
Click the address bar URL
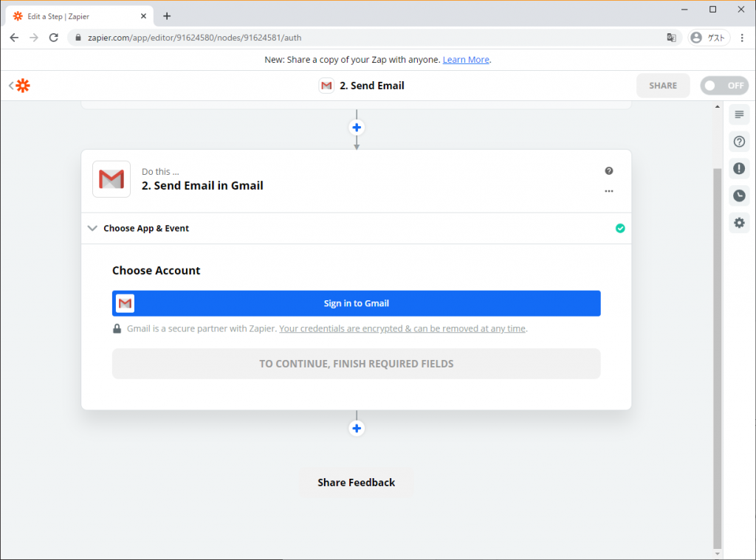pos(194,38)
